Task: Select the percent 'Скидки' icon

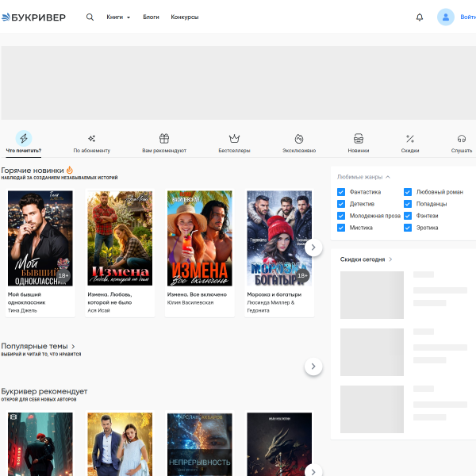Action: pyautogui.click(x=410, y=139)
